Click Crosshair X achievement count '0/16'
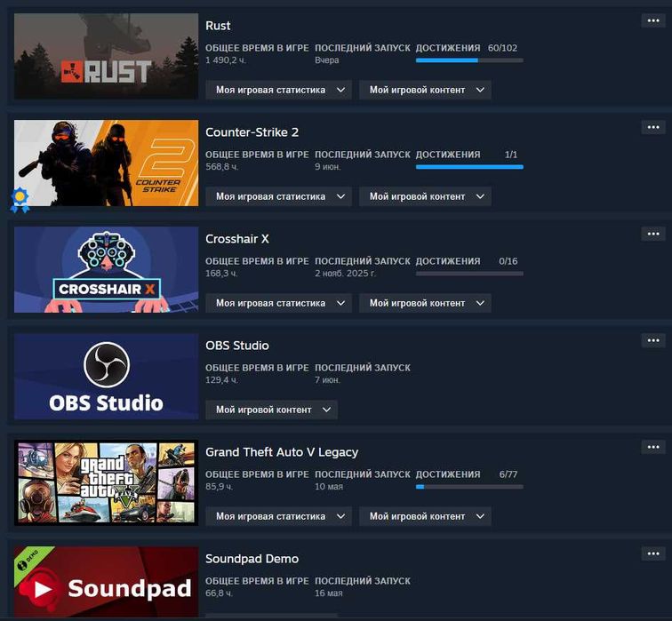This screenshot has height=621, width=672. [508, 261]
